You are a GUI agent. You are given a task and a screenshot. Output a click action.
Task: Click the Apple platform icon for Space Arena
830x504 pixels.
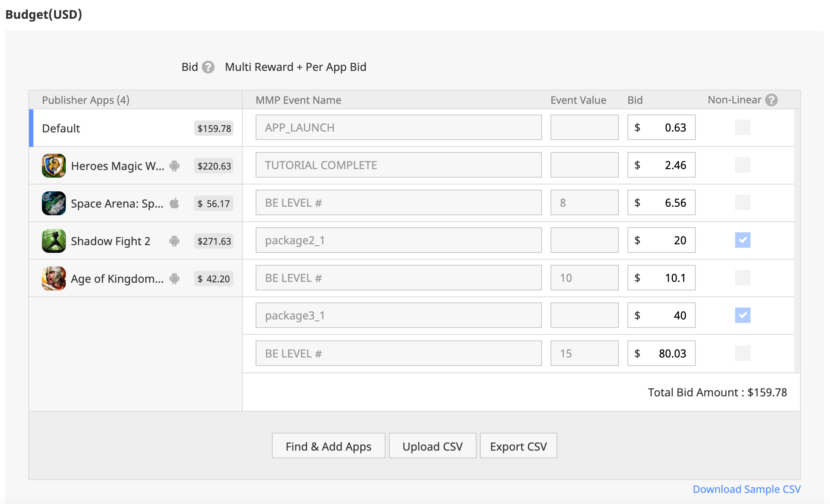(174, 203)
